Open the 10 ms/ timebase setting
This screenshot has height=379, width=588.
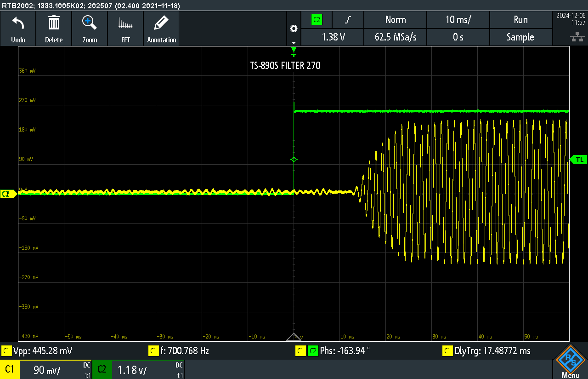tap(458, 20)
